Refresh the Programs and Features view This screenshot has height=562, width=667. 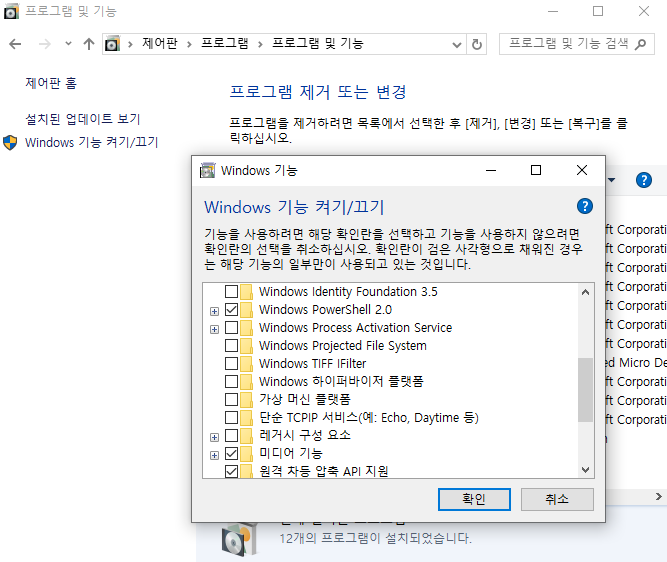click(x=476, y=44)
